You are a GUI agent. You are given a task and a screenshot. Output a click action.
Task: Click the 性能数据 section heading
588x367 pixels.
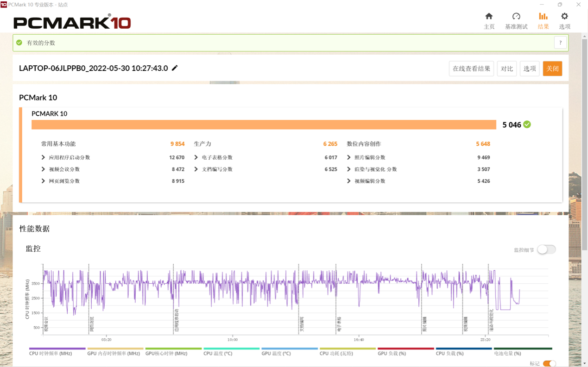[x=34, y=229]
